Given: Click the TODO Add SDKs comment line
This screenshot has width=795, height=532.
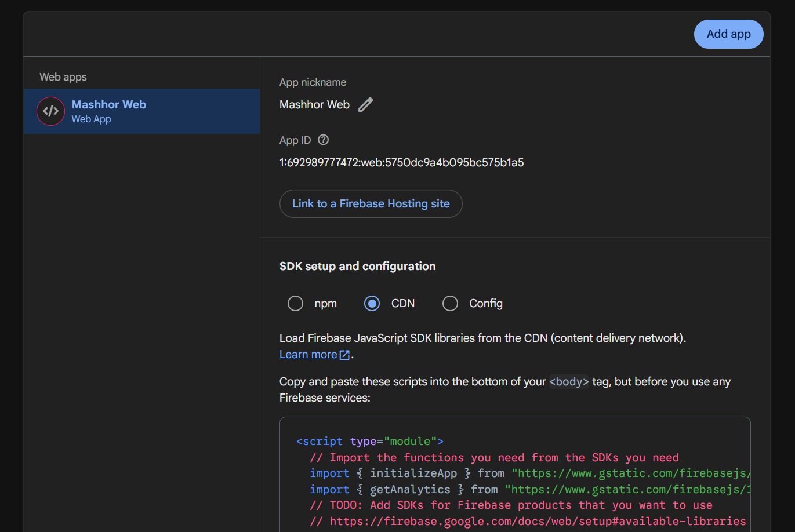Looking at the screenshot, I should pos(511,505).
